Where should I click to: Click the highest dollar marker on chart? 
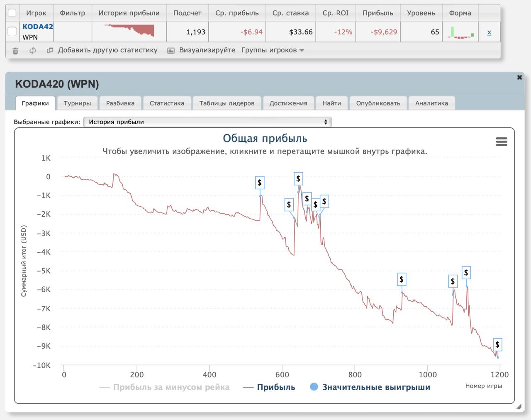(298, 179)
